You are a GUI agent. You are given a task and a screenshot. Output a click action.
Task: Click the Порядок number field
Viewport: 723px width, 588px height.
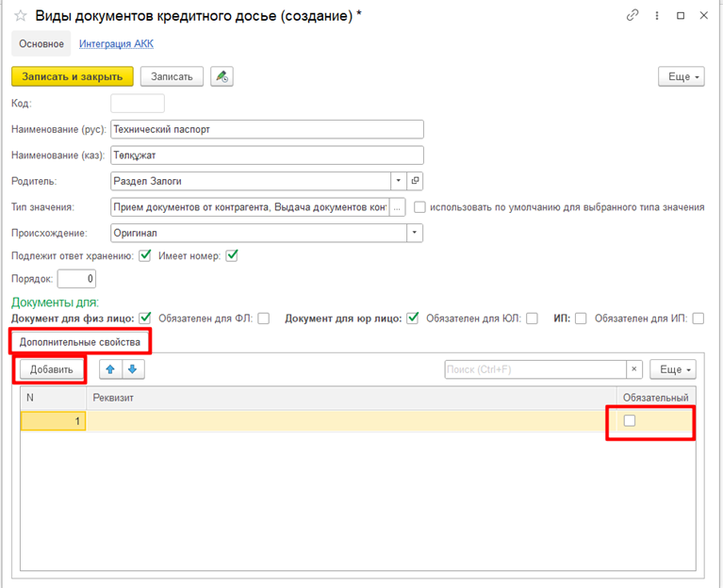coord(76,279)
